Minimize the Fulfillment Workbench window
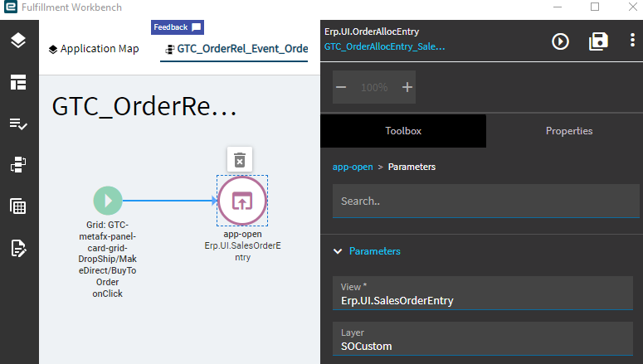 (x=558, y=7)
